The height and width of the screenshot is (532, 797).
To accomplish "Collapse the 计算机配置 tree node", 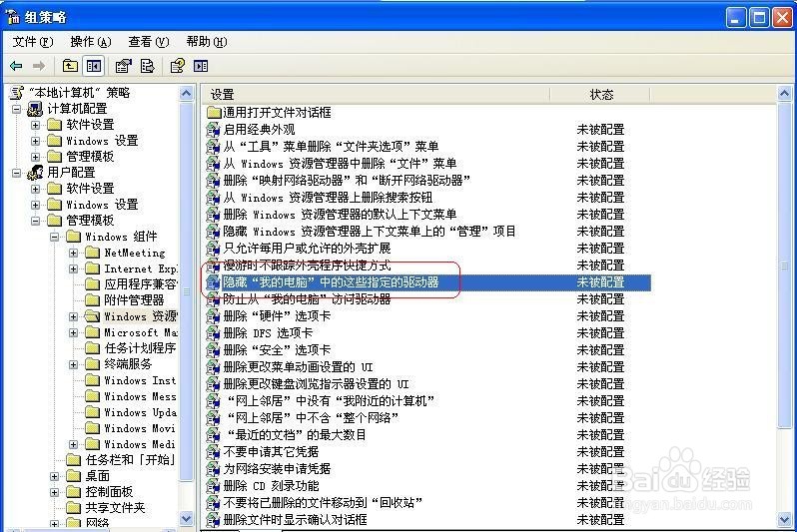I will pos(17,109).
